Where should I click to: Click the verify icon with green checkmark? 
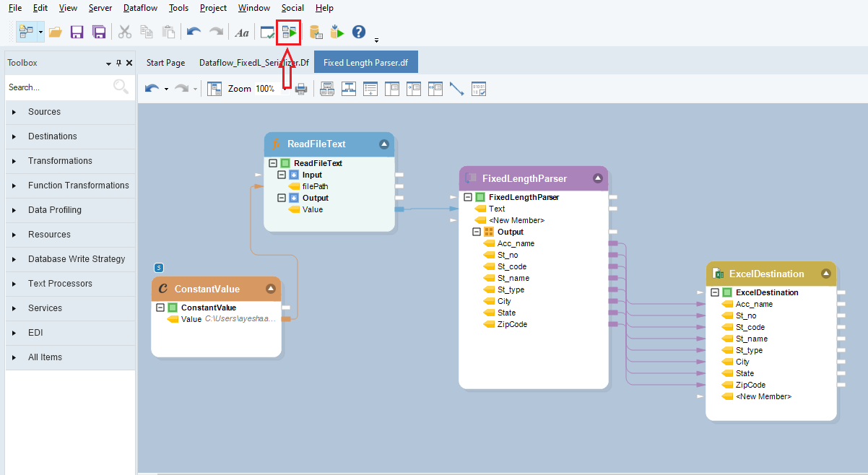267,32
